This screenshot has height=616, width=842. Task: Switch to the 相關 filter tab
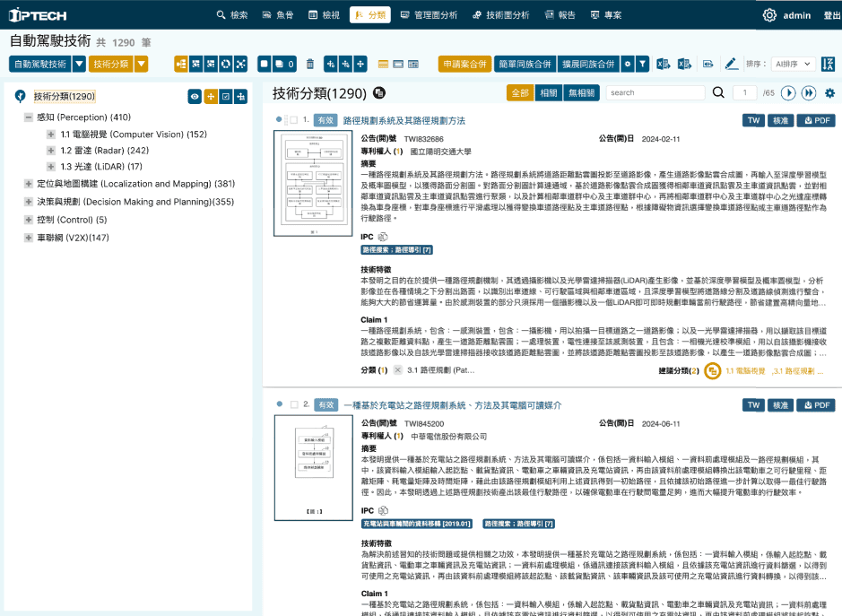point(547,92)
